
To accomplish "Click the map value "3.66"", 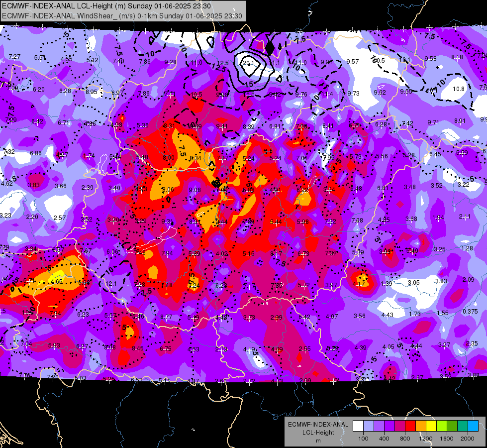I will (61, 186).
